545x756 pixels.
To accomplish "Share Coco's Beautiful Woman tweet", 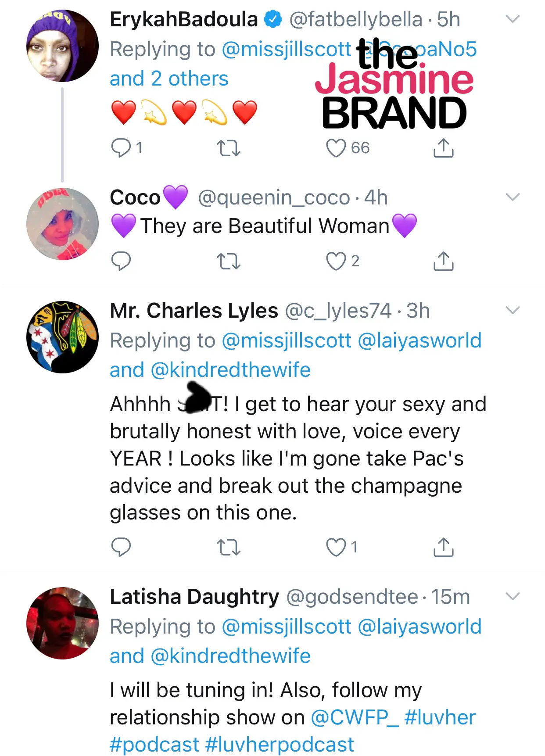I will pyautogui.click(x=443, y=261).
